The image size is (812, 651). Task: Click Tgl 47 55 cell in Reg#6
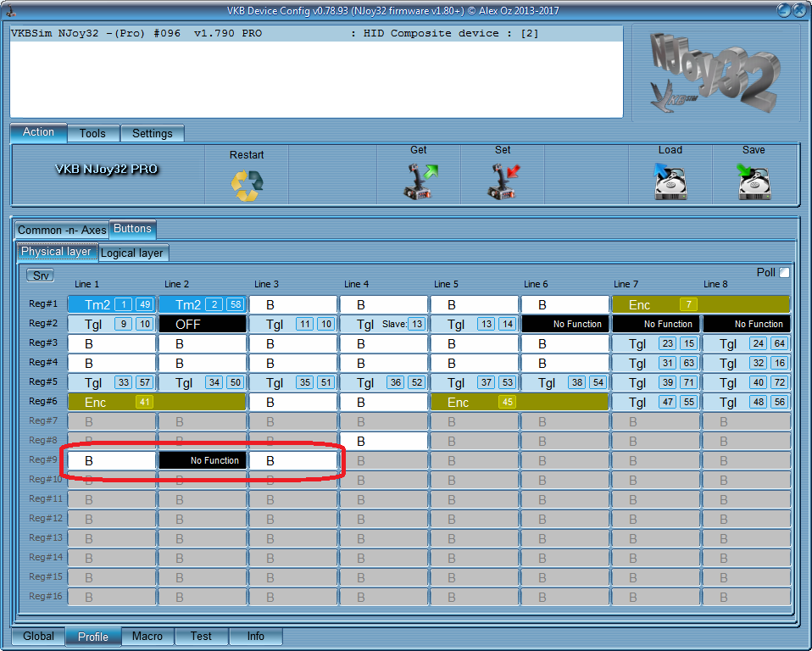pos(656,402)
